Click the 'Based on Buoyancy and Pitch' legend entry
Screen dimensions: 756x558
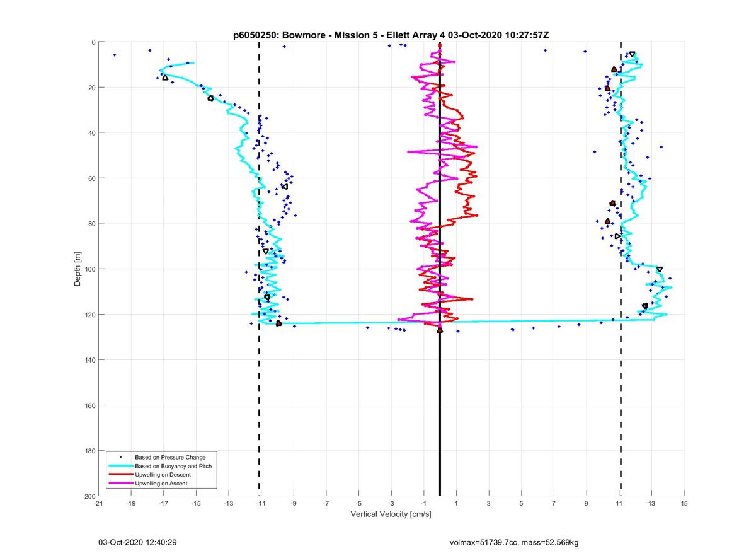[x=173, y=466]
